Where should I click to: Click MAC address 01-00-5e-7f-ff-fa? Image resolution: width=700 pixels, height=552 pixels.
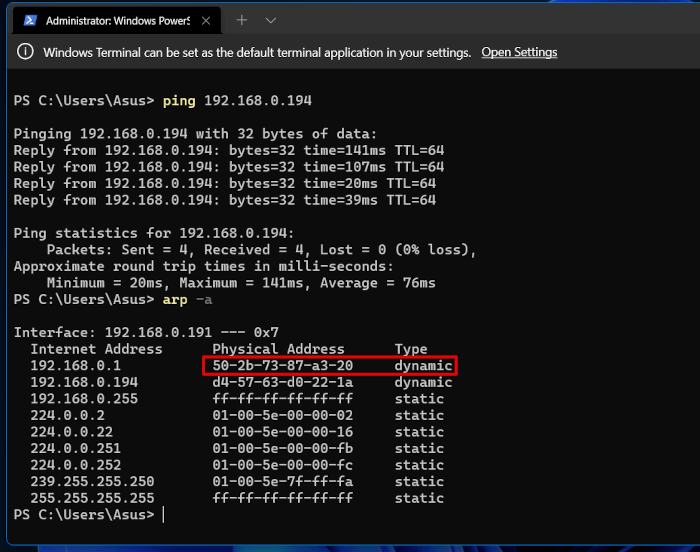(283, 481)
